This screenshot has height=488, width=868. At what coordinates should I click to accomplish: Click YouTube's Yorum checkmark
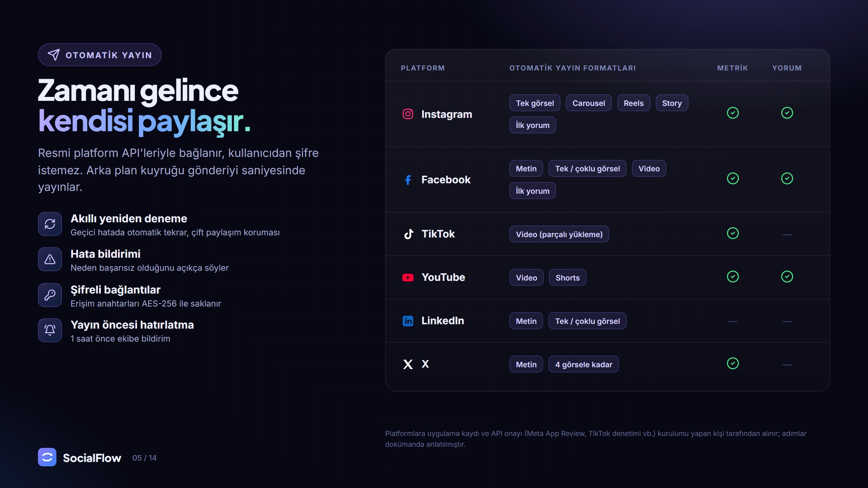pyautogui.click(x=787, y=277)
